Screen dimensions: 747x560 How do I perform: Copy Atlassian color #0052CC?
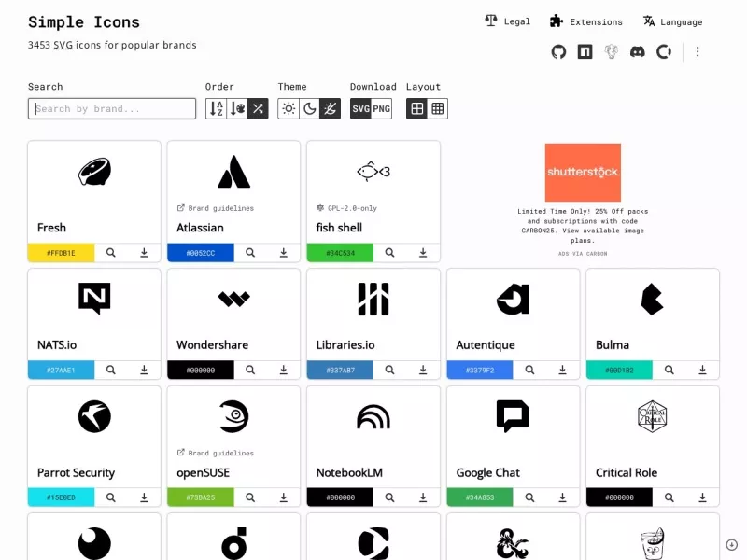[x=201, y=253]
